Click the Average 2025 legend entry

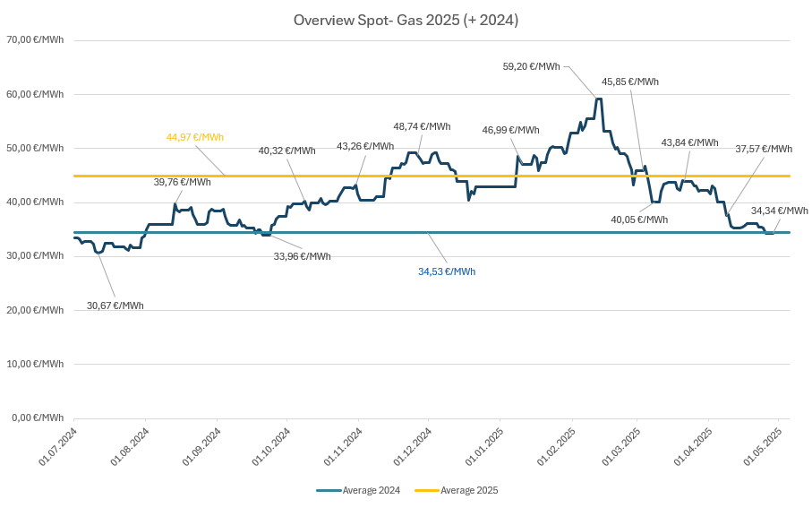[457, 490]
